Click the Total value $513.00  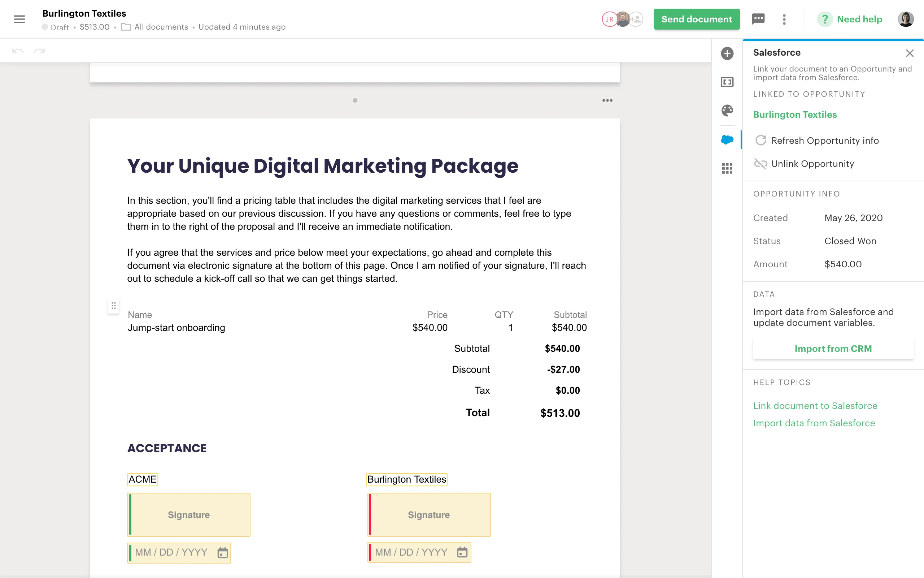click(x=560, y=413)
